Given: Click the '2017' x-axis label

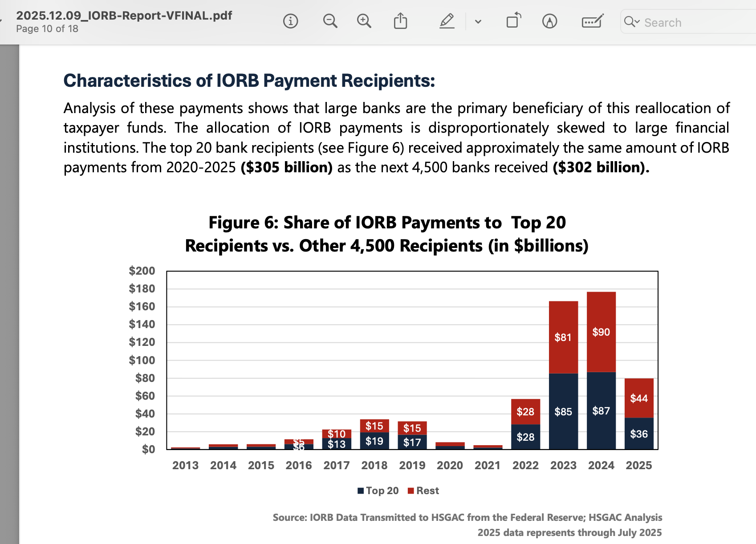Looking at the screenshot, I should click(x=337, y=465).
